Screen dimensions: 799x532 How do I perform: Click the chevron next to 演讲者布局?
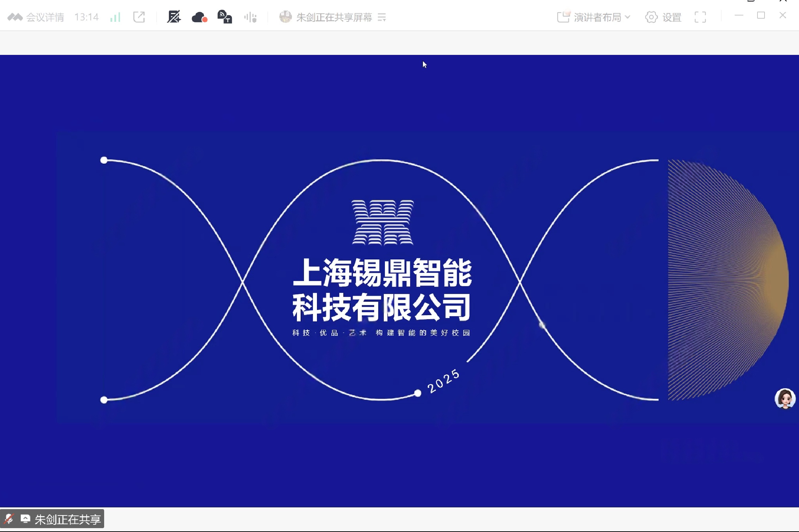(x=627, y=17)
